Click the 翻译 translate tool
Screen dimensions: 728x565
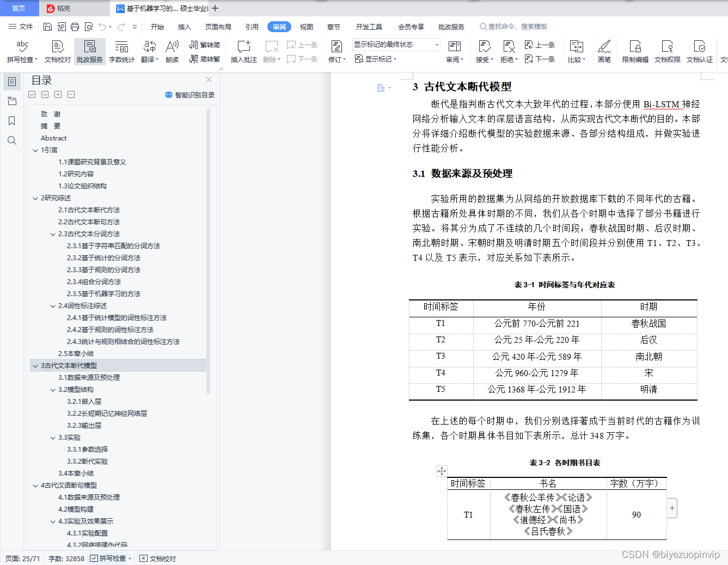(150, 52)
